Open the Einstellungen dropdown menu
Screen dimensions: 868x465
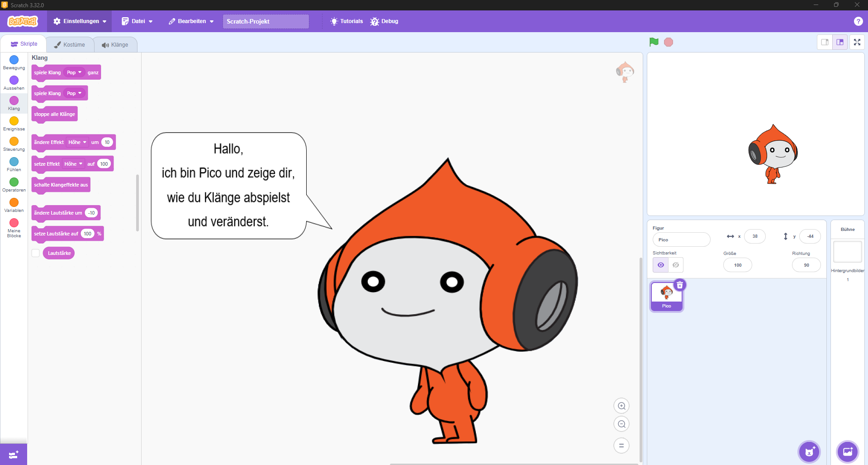80,21
